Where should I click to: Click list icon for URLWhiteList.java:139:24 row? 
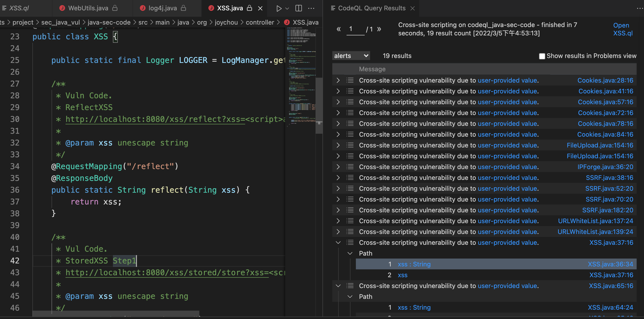tap(350, 232)
